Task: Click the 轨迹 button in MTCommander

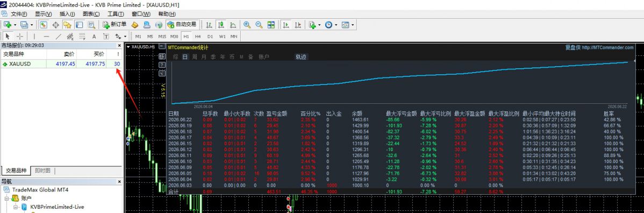Action: (302, 57)
